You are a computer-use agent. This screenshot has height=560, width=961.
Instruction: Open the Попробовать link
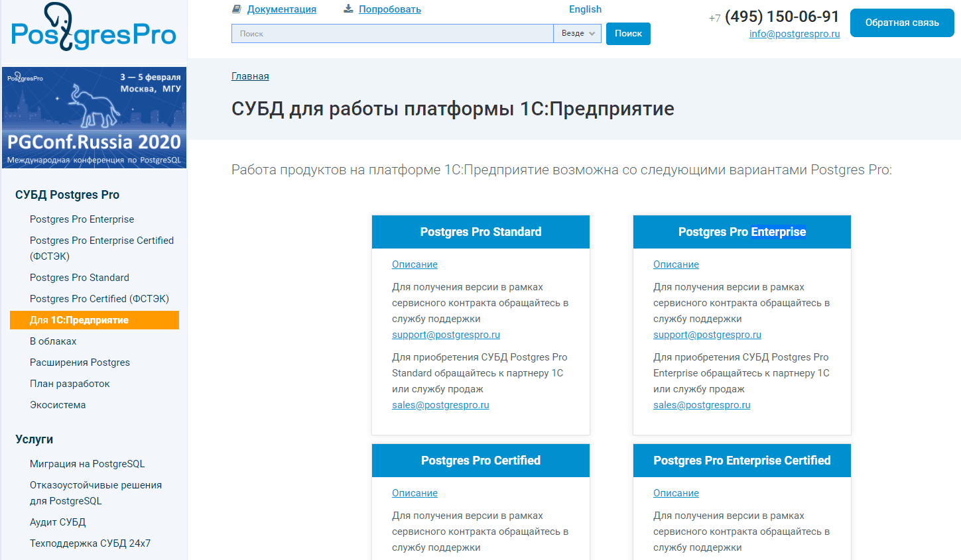click(390, 9)
